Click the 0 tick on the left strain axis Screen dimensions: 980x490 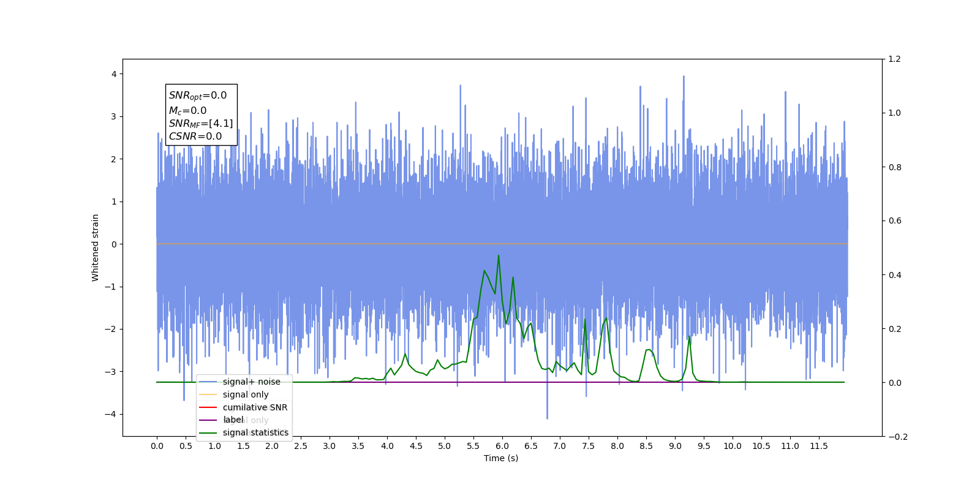coord(114,244)
